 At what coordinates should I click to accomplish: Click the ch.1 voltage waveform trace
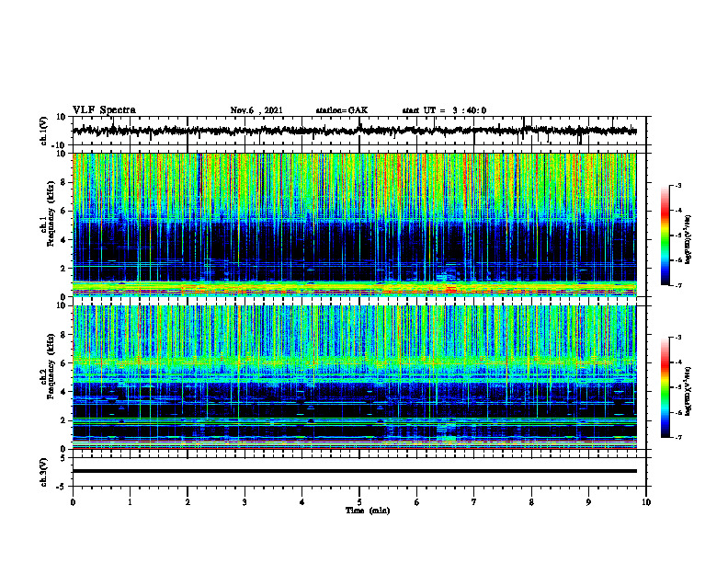pyautogui.click(x=355, y=131)
